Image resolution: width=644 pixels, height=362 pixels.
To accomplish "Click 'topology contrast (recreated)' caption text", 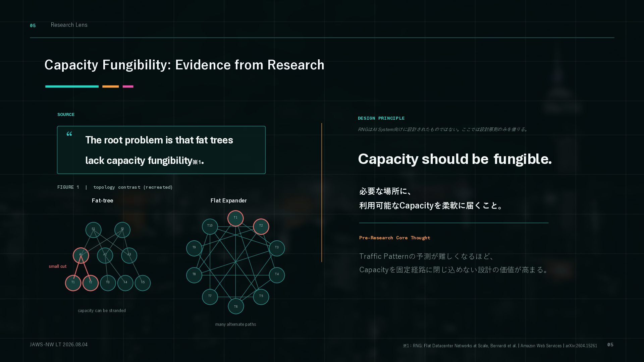I will [x=133, y=187].
